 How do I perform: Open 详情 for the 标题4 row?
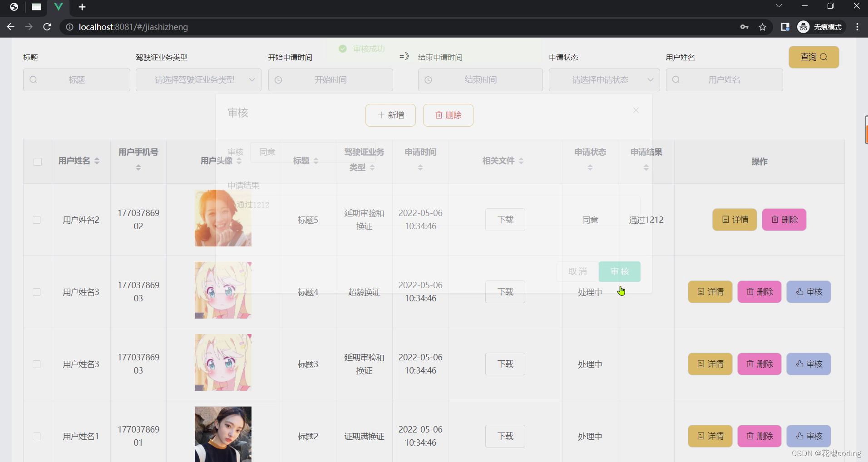coord(710,292)
